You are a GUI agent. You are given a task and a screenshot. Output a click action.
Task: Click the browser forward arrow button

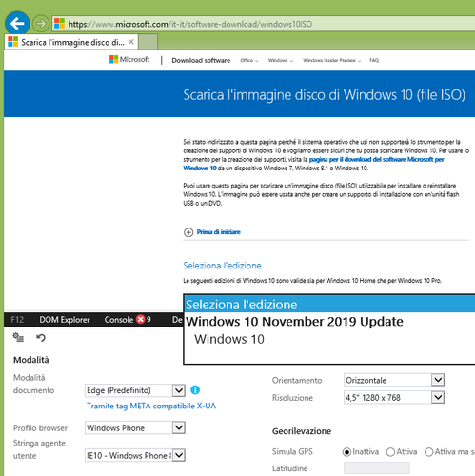pos(41,23)
